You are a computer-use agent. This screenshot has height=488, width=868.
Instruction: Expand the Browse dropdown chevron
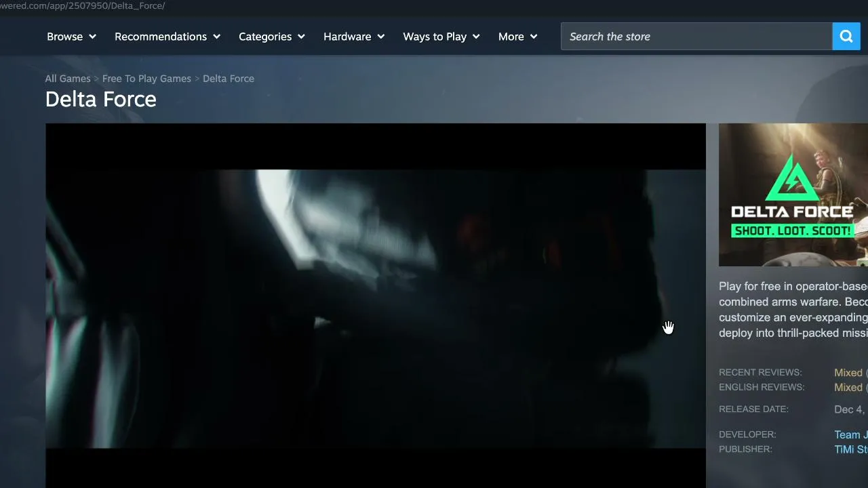[92, 37]
